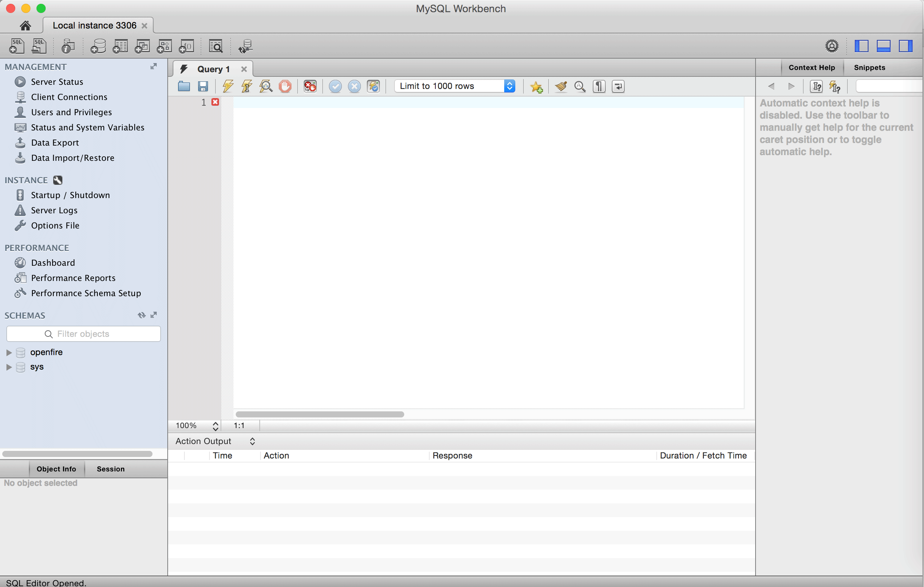The width and height of the screenshot is (924, 587).
Task: Toggle the right sidebar panel
Action: point(906,46)
